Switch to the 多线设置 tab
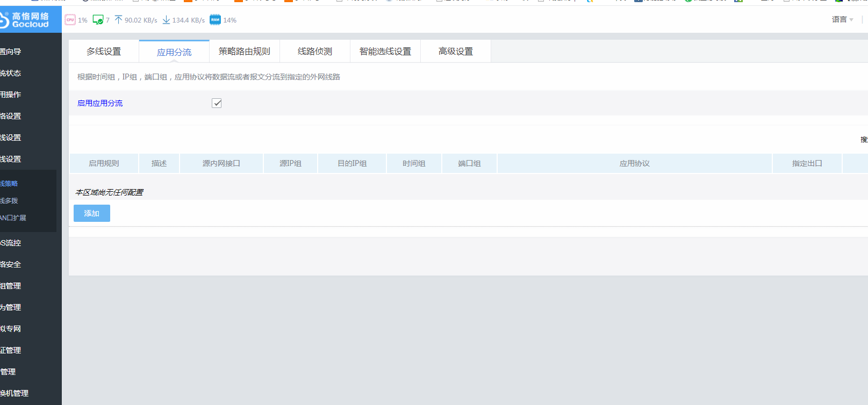This screenshot has height=405, width=868. coord(104,52)
